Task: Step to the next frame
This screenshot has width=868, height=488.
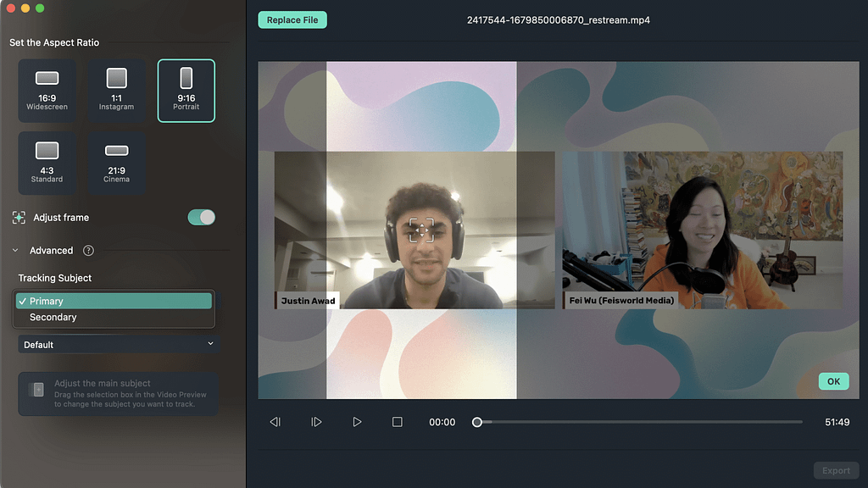Action: pos(316,422)
